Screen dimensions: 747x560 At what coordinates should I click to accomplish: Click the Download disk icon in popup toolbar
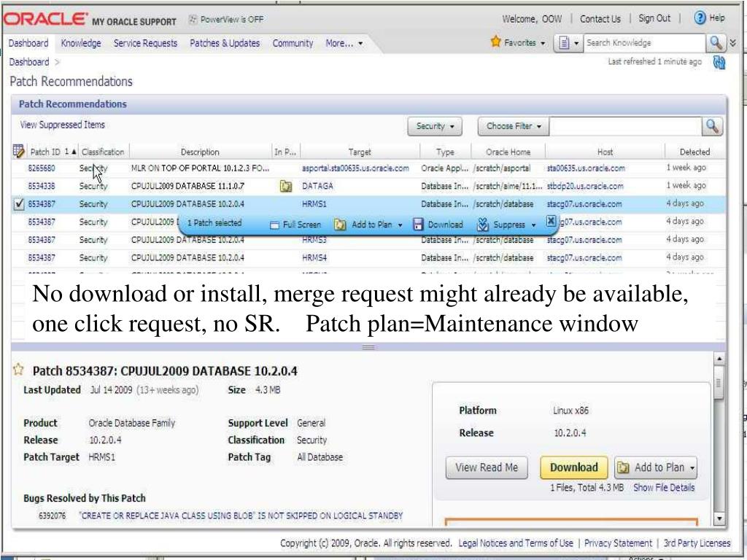[418, 225]
